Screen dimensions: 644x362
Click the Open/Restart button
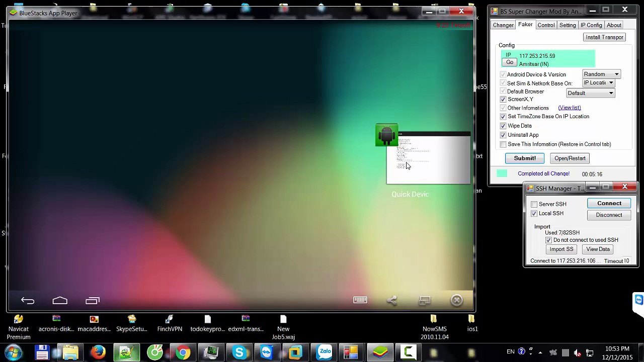click(570, 158)
